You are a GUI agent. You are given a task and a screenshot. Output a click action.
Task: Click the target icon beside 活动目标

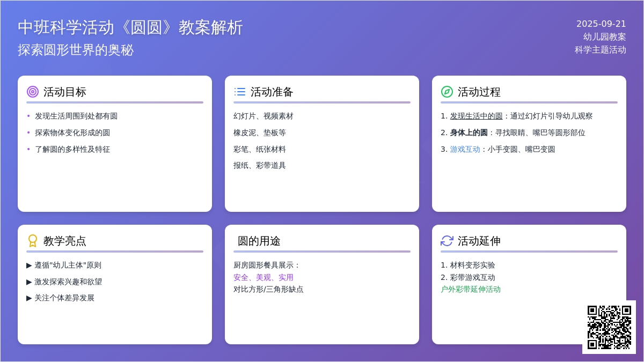coord(33,92)
